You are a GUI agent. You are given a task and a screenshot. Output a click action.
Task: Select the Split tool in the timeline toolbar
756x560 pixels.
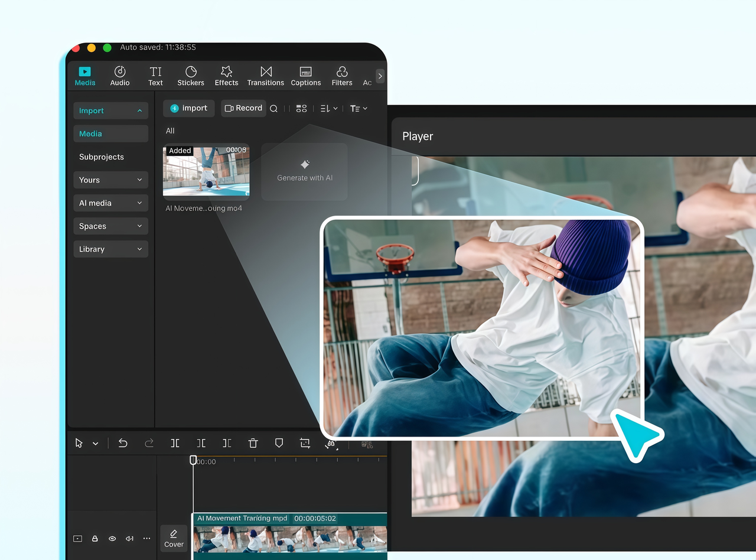[x=175, y=443]
